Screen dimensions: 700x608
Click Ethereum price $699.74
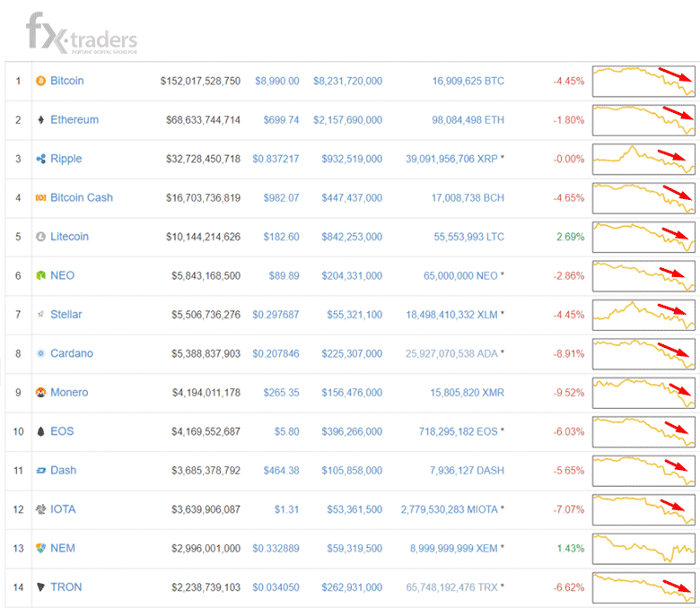click(281, 119)
